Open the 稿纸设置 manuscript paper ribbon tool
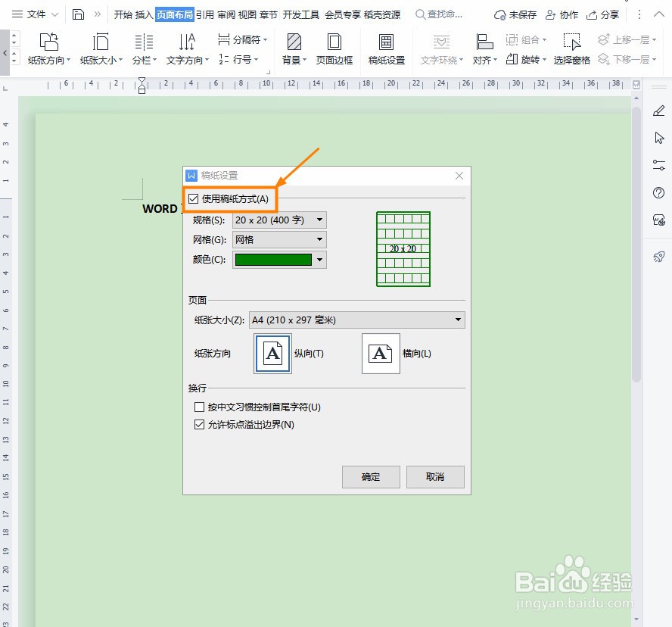The image size is (672, 627). [x=387, y=49]
